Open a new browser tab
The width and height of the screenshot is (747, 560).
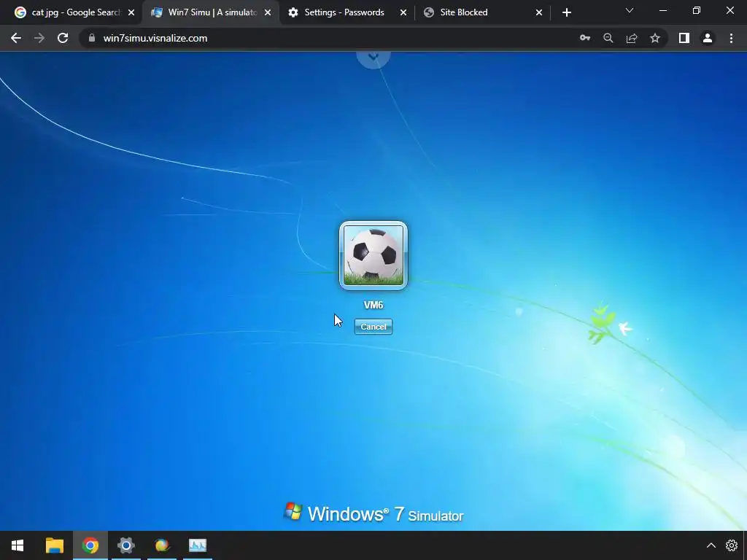click(x=566, y=13)
